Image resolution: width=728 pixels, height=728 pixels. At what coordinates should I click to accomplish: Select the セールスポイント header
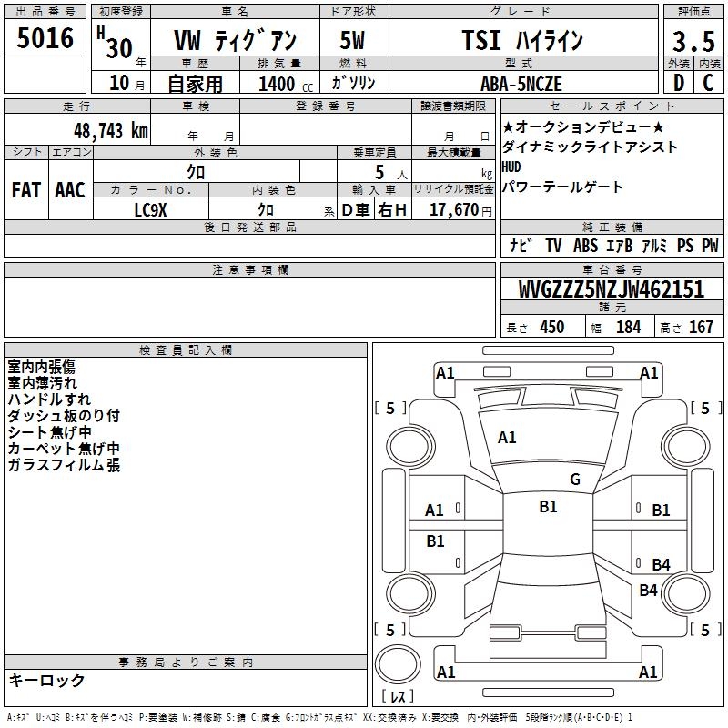[x=612, y=106]
